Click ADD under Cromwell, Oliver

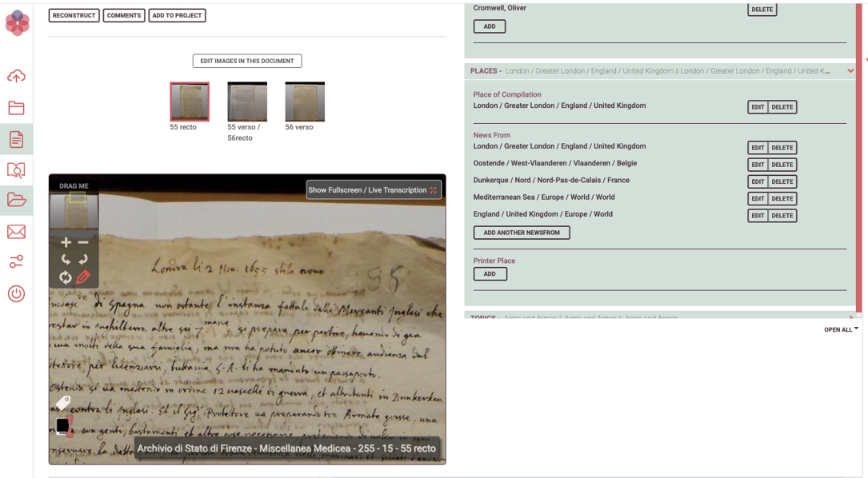pyautogui.click(x=490, y=26)
